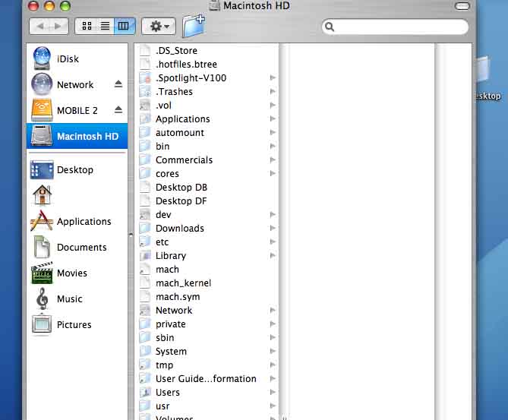This screenshot has width=508, height=420.
Task: Expand Applications folder via its arrow
Action: (273, 118)
